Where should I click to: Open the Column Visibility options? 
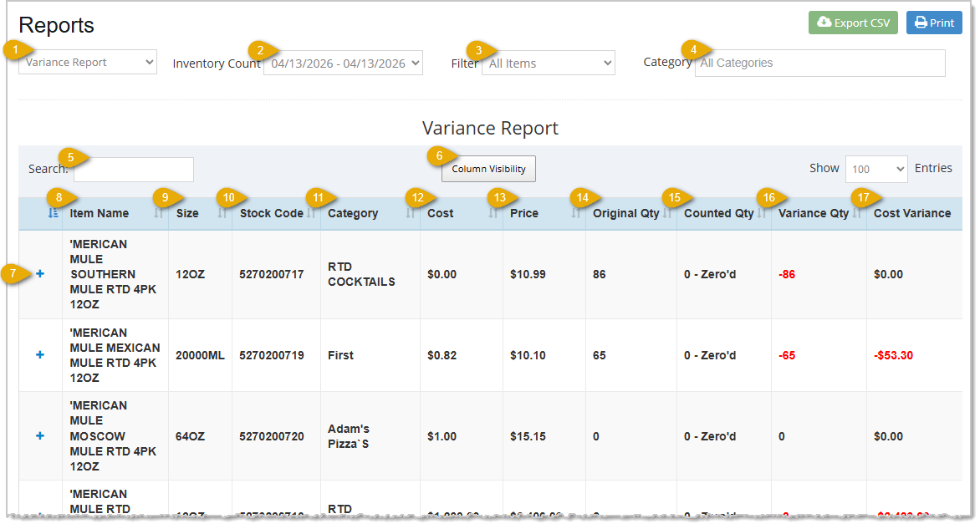click(x=488, y=169)
